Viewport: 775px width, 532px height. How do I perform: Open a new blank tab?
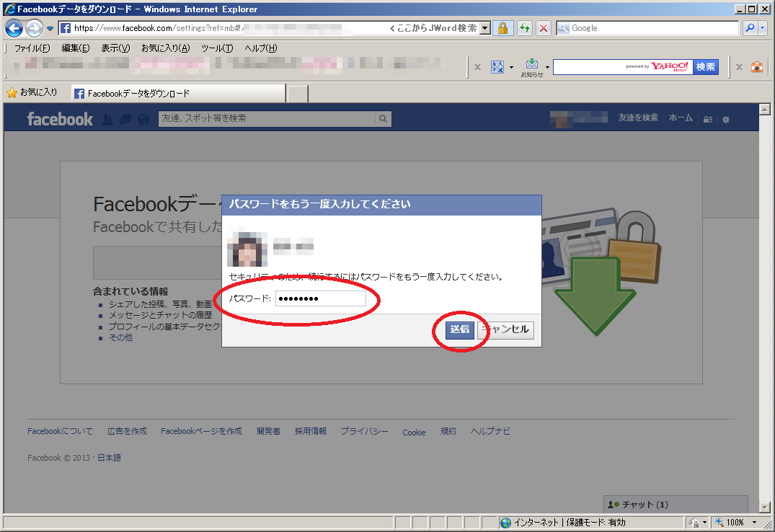tap(298, 94)
